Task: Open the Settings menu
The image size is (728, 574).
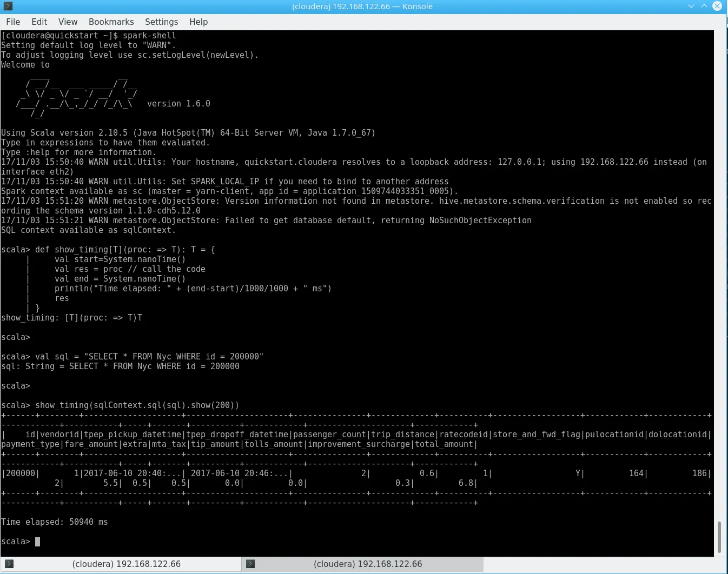Action: coord(161,22)
